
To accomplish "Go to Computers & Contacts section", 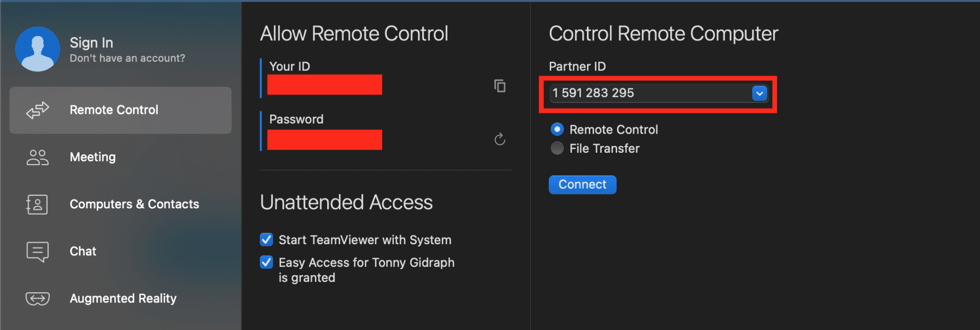I will point(134,204).
